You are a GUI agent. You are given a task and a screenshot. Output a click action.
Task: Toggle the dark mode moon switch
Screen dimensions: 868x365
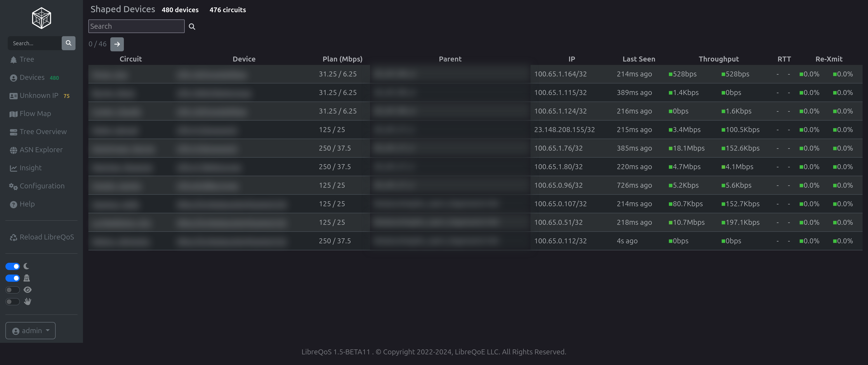[13, 266]
